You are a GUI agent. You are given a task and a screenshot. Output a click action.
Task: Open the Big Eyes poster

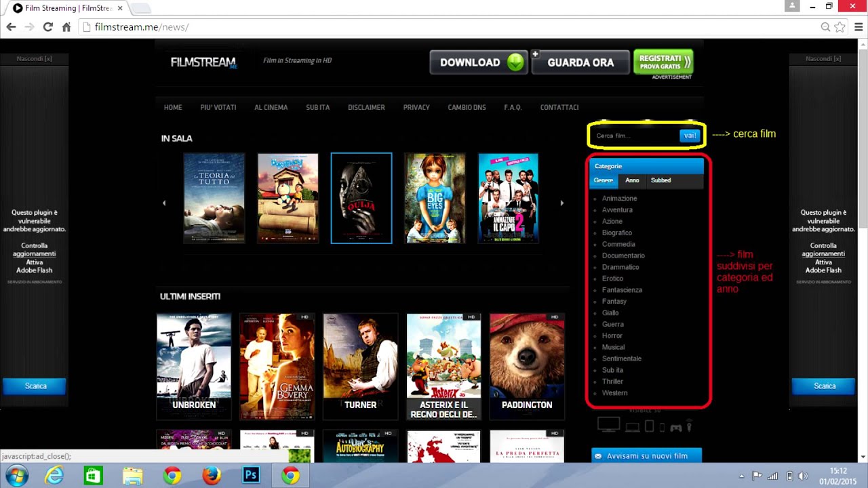coord(435,198)
